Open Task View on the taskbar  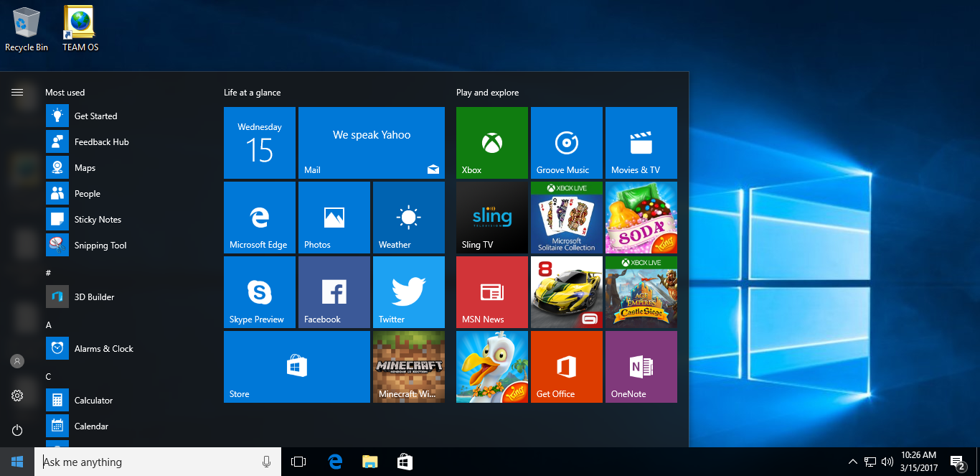pos(298,462)
